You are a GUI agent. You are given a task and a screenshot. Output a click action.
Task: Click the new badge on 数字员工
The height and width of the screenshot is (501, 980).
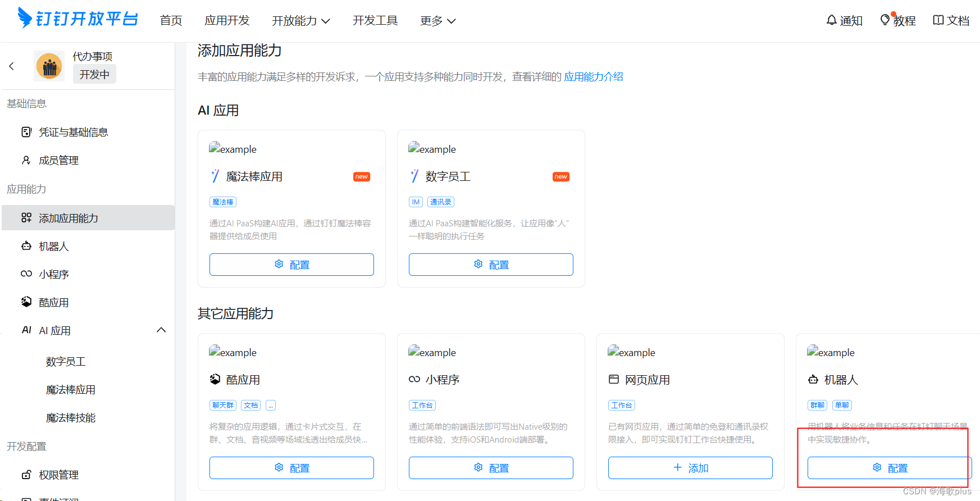point(561,176)
